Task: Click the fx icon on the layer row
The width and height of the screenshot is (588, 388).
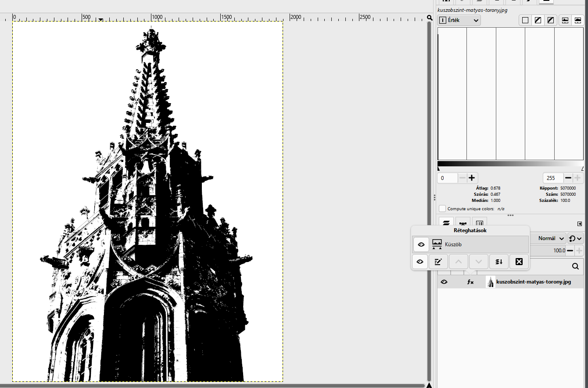Action: (x=470, y=282)
